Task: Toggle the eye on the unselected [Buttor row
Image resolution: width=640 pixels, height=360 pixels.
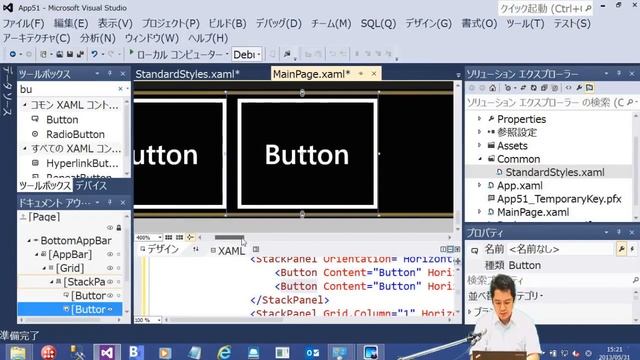Action: point(110,296)
